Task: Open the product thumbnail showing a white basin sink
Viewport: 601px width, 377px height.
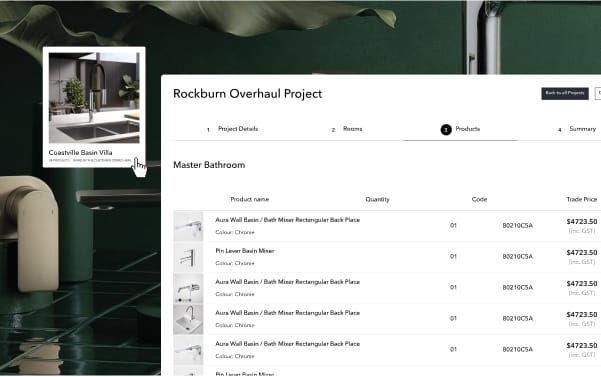Action: 188,319
